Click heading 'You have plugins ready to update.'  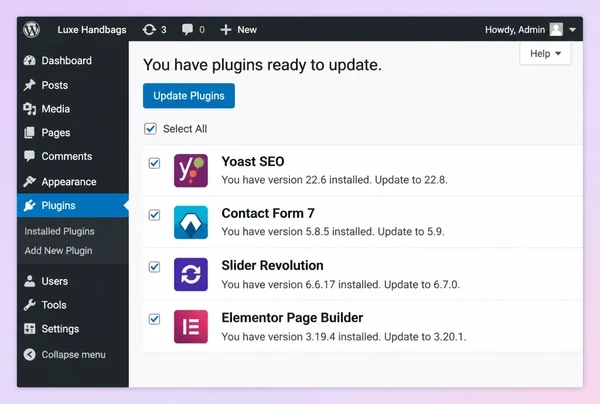point(262,65)
